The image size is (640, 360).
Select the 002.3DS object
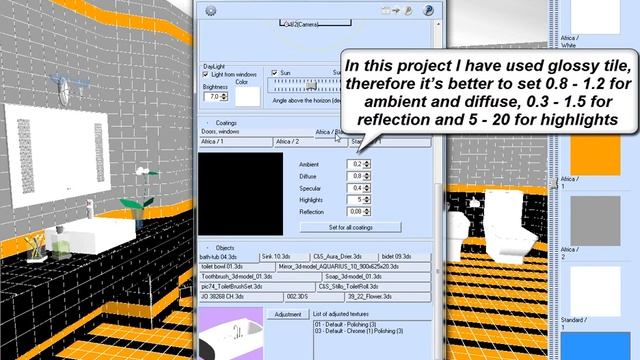click(314, 297)
